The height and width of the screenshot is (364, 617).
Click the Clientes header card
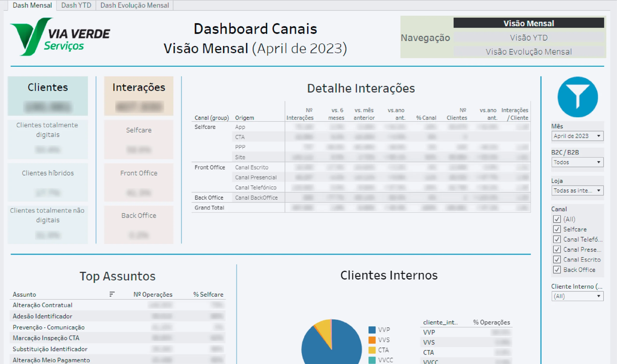[47, 96]
